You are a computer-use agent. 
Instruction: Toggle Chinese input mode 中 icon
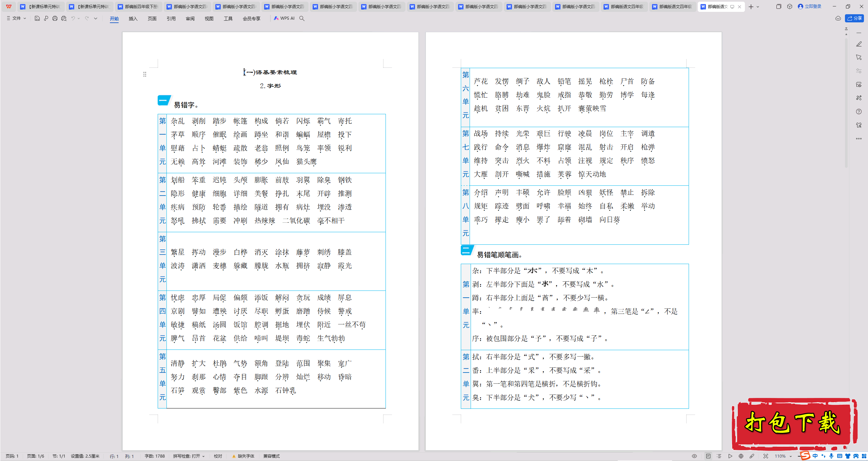(x=815, y=456)
